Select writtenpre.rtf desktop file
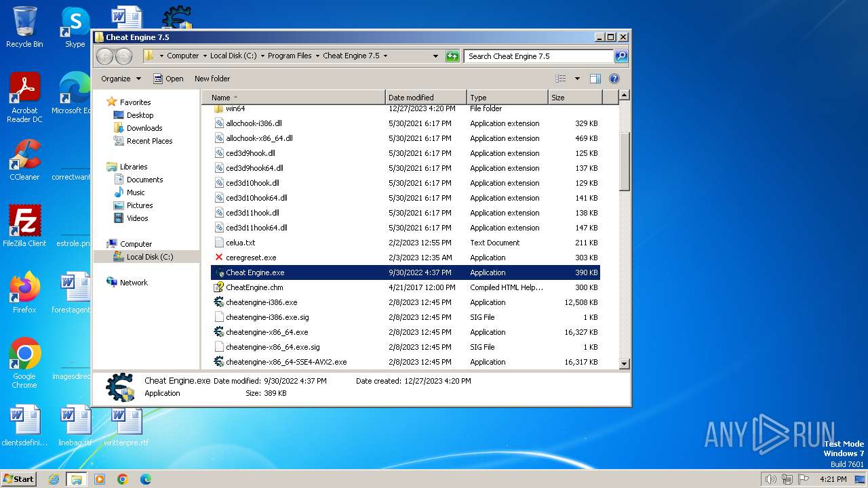868x488 pixels. pyautogui.click(x=126, y=426)
